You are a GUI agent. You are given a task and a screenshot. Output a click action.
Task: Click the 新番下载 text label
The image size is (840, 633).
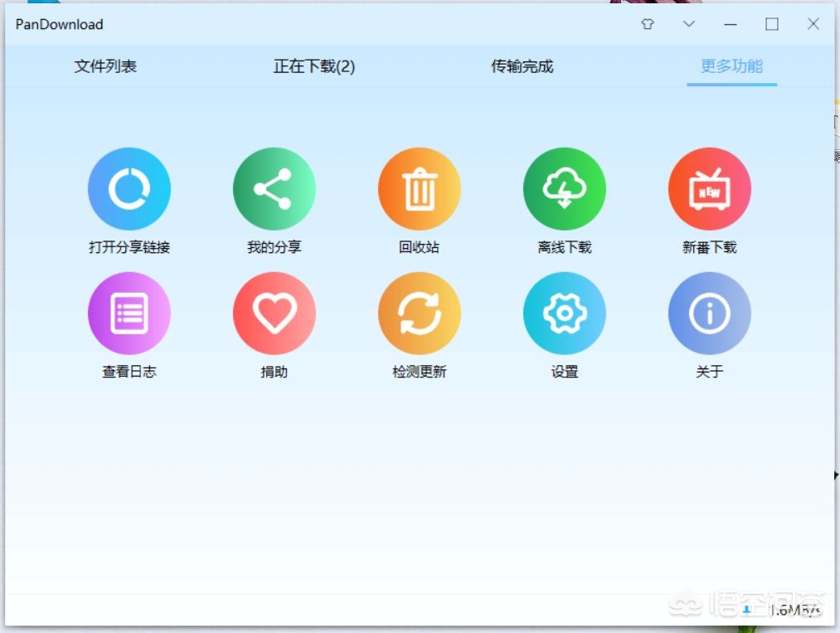click(710, 247)
